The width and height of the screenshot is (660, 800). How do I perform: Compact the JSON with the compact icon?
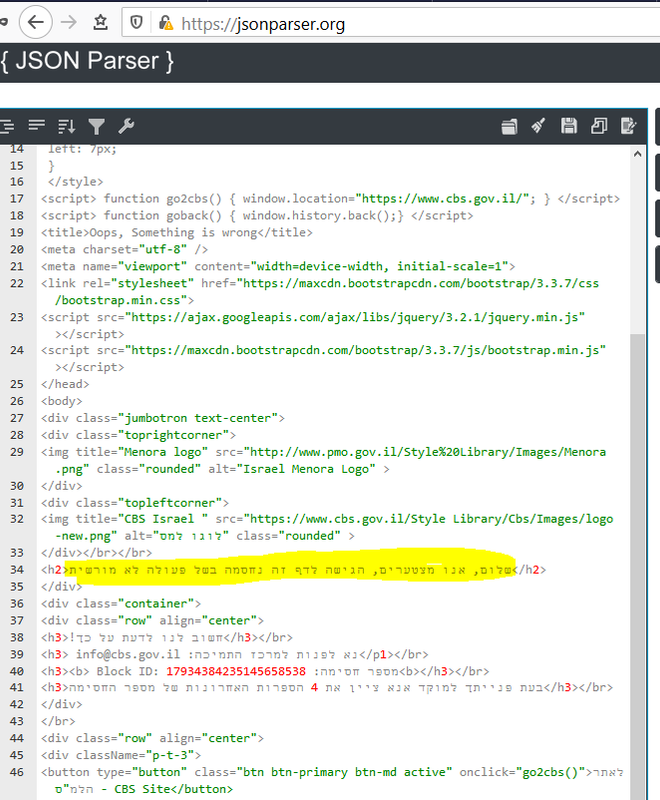coord(37,126)
